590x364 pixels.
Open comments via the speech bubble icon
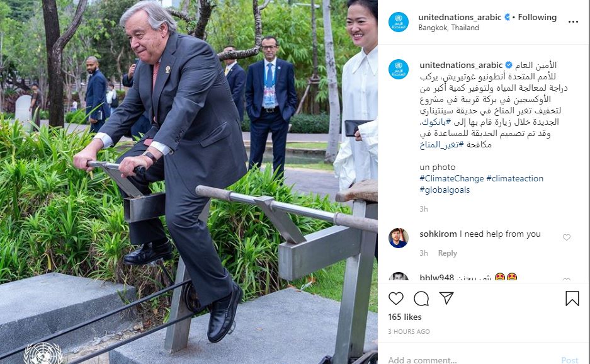(421, 299)
